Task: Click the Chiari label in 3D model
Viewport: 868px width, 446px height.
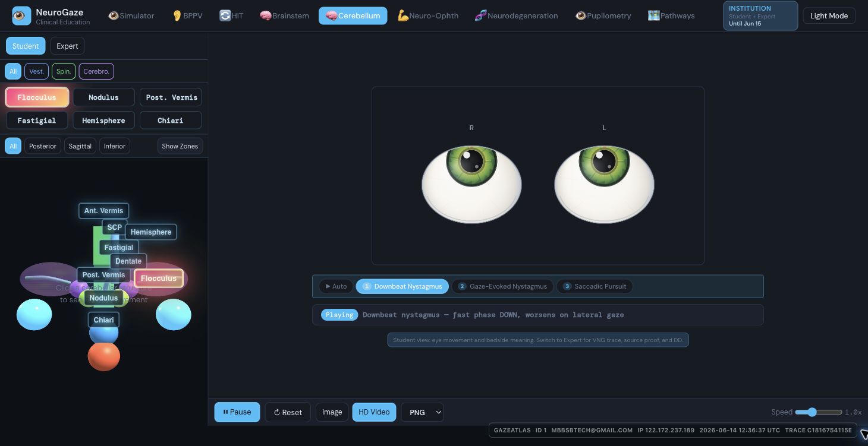Action: point(103,320)
